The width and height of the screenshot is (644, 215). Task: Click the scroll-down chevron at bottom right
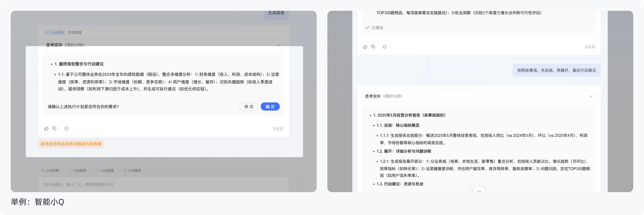pyautogui.click(x=479, y=191)
